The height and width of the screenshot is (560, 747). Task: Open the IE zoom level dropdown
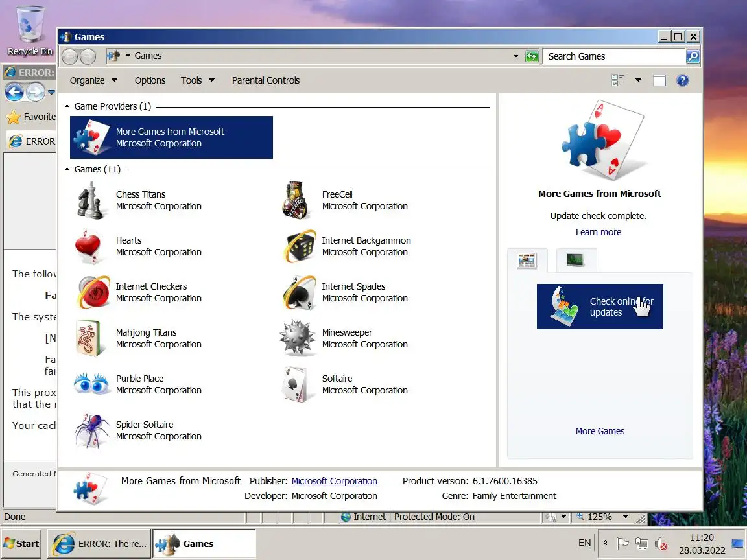(x=625, y=517)
